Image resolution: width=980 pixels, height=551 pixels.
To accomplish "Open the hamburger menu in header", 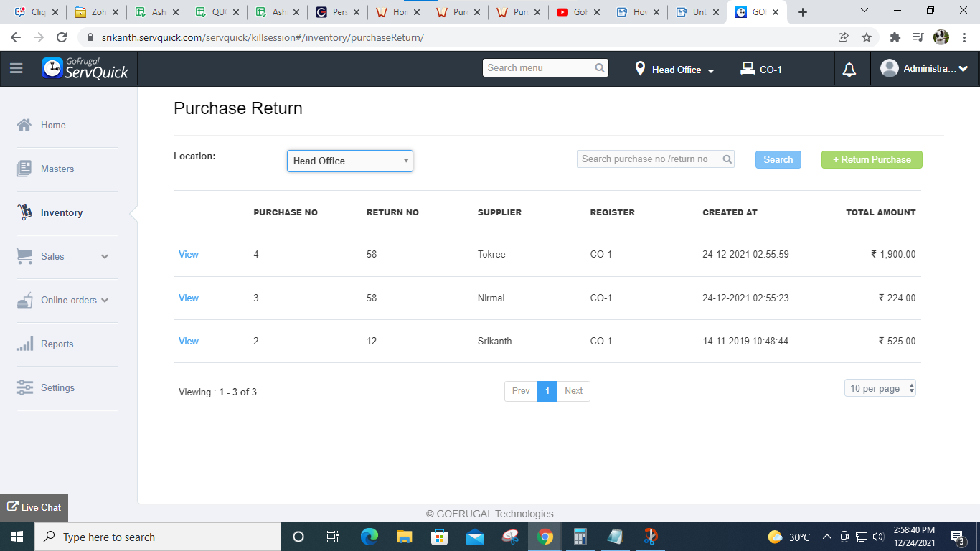I will (x=16, y=69).
